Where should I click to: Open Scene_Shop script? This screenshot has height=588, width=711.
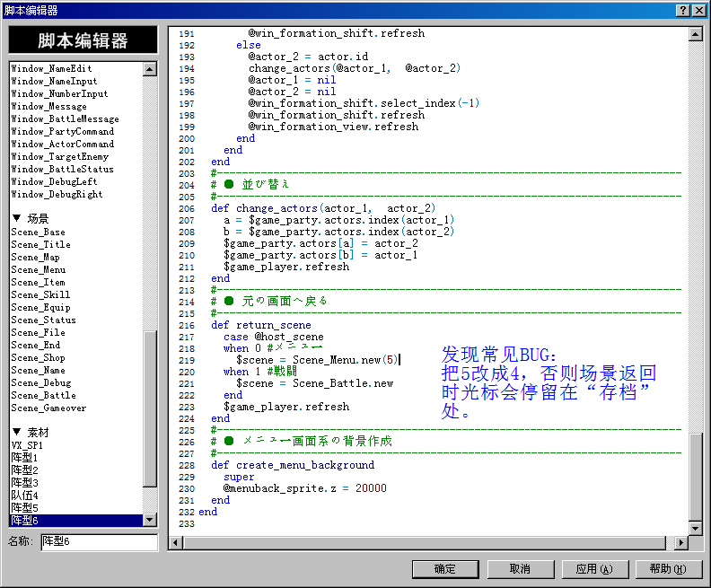(38, 358)
